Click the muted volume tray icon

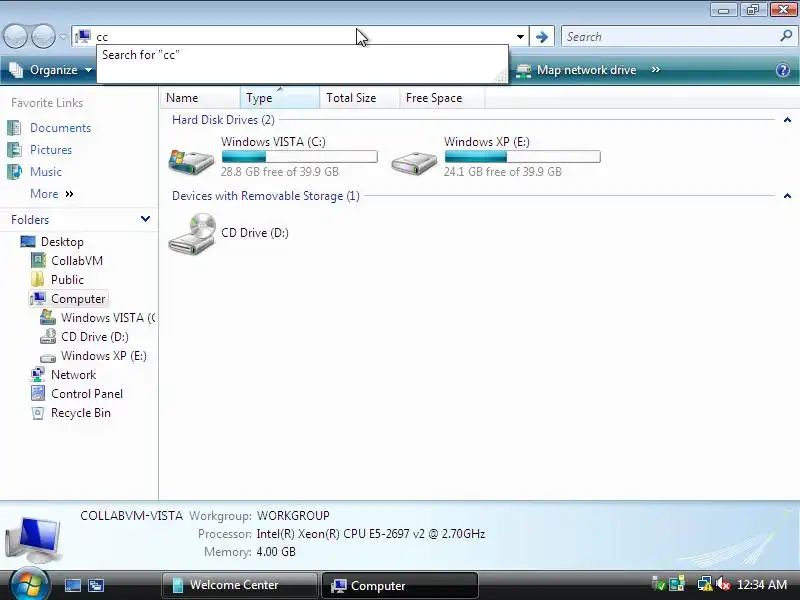(722, 584)
